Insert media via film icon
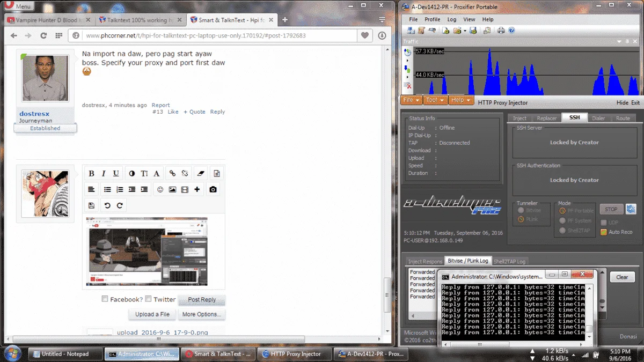The width and height of the screenshot is (644, 362). coord(185,189)
